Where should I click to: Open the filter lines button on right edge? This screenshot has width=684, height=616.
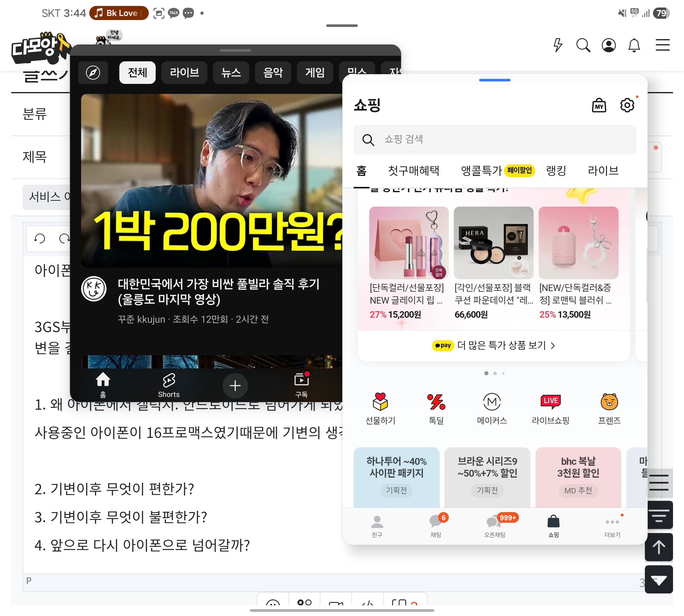point(660,515)
